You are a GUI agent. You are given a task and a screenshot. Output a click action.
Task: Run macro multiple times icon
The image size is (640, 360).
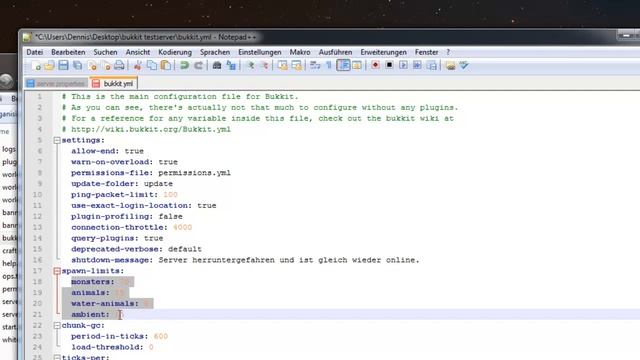click(x=417, y=65)
